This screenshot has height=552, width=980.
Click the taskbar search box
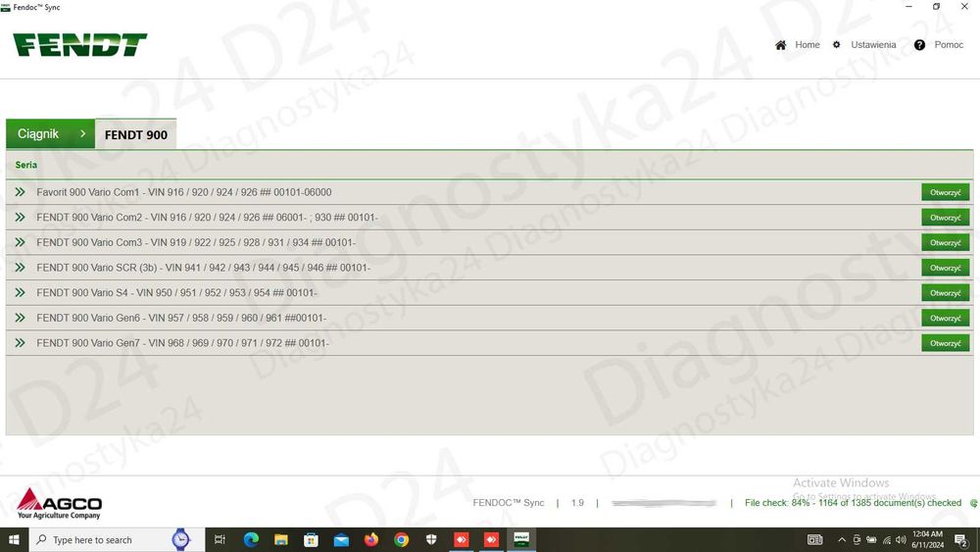point(117,539)
